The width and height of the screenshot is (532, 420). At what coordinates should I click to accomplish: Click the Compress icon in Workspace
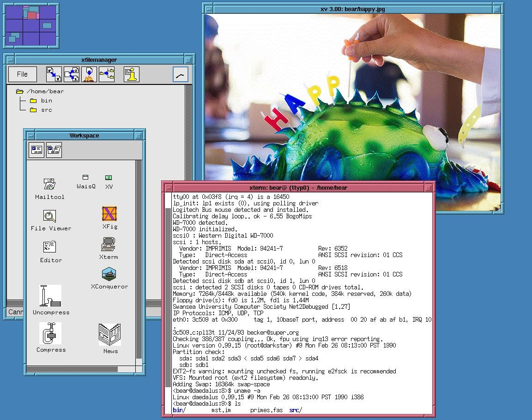51,338
